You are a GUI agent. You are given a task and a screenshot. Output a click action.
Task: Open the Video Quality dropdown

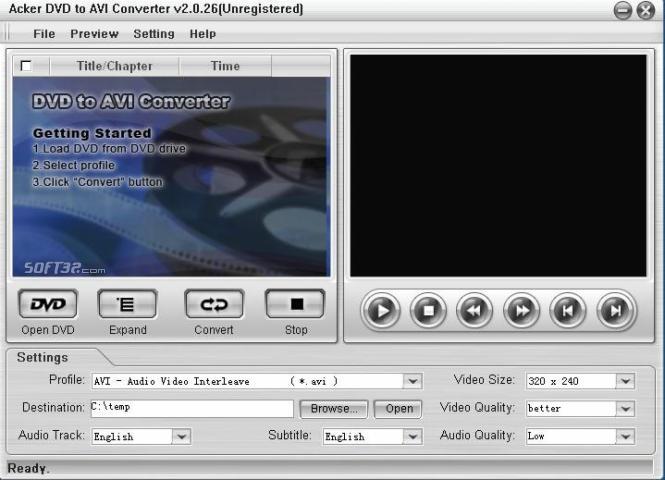click(x=626, y=409)
